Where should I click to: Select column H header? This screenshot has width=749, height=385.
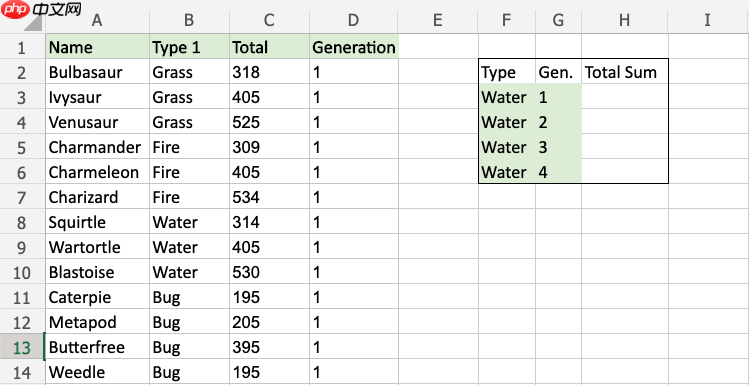[x=624, y=20]
